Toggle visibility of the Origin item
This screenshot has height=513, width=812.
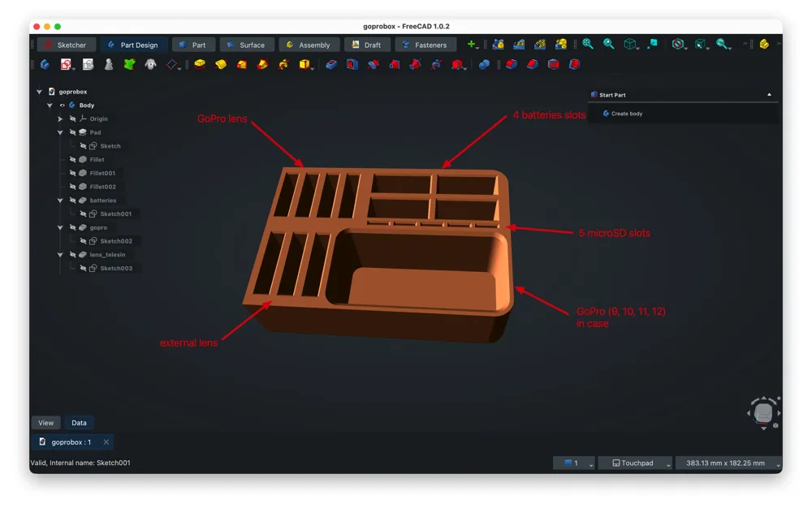click(72, 119)
